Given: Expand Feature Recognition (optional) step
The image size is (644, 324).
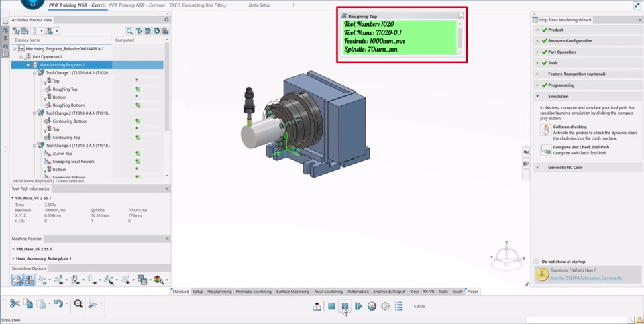Looking at the screenshot, I should [537, 74].
